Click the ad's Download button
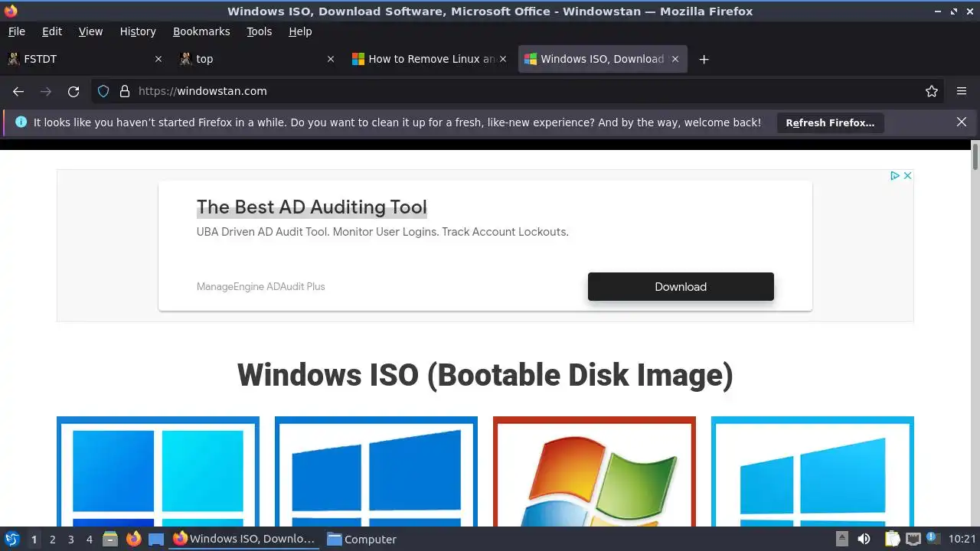The image size is (980, 551). [681, 286]
